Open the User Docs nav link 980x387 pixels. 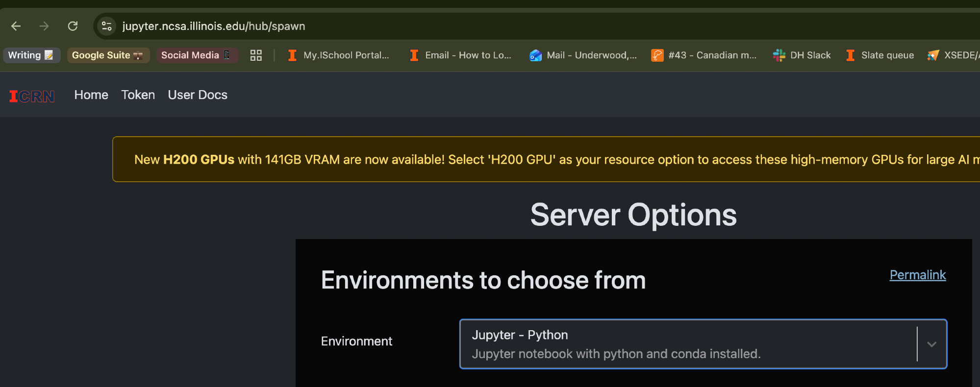198,95
